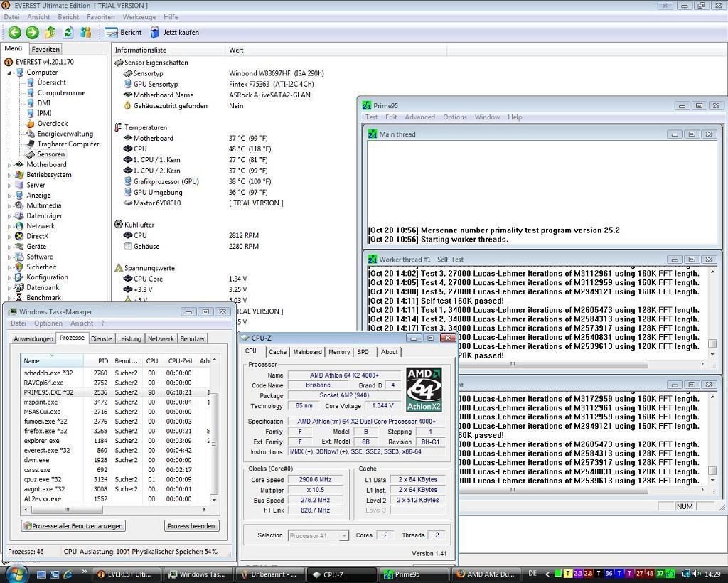The width and height of the screenshot is (728, 583).
Task: Select Übersicht in the EVEREST tree
Action: coord(51,82)
